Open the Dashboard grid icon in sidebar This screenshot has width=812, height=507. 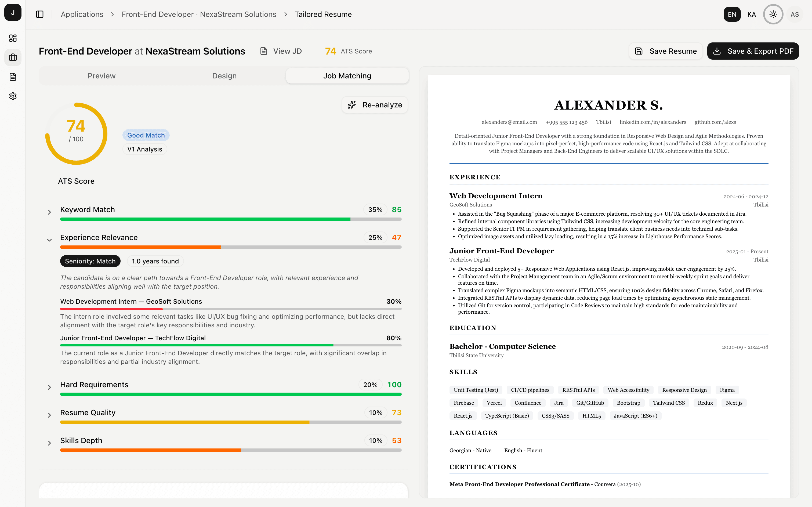click(13, 38)
